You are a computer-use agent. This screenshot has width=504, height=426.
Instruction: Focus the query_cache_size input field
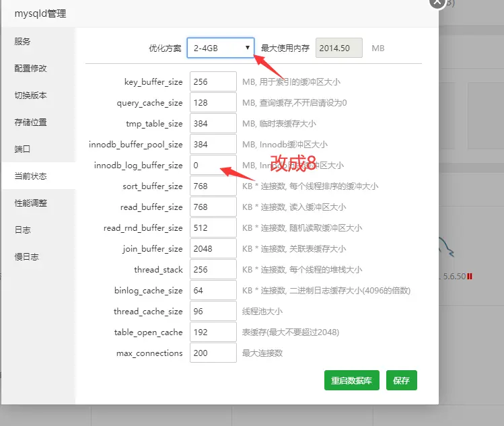(213, 103)
